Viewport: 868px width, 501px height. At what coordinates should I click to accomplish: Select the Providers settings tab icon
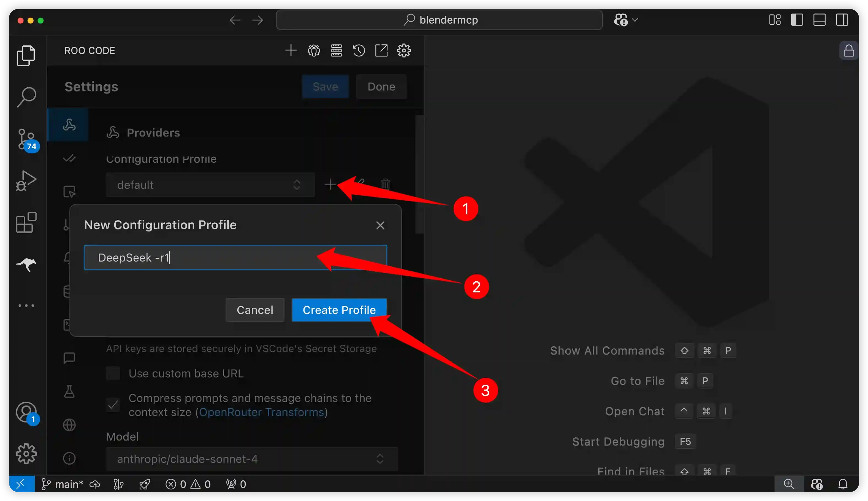69,125
